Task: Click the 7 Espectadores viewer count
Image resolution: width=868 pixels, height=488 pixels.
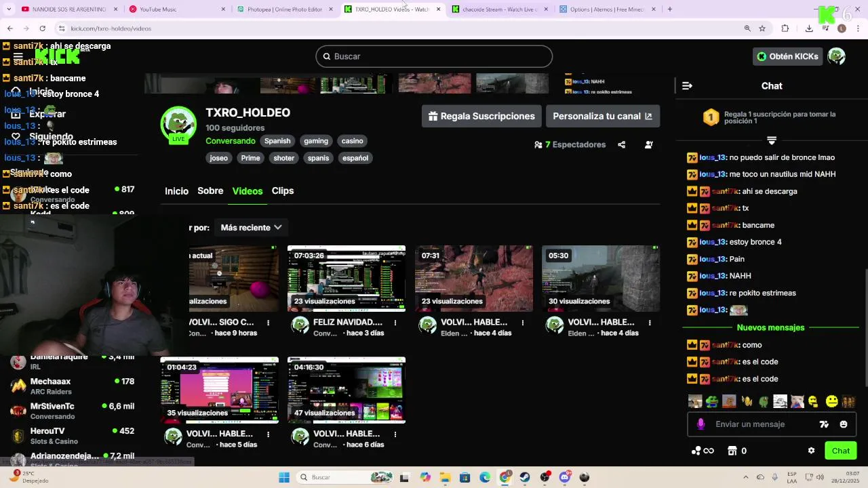Action: [570, 144]
